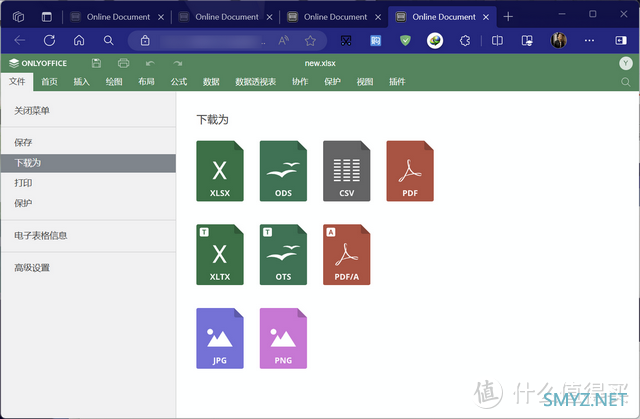Open the 插件 tab

397,82
